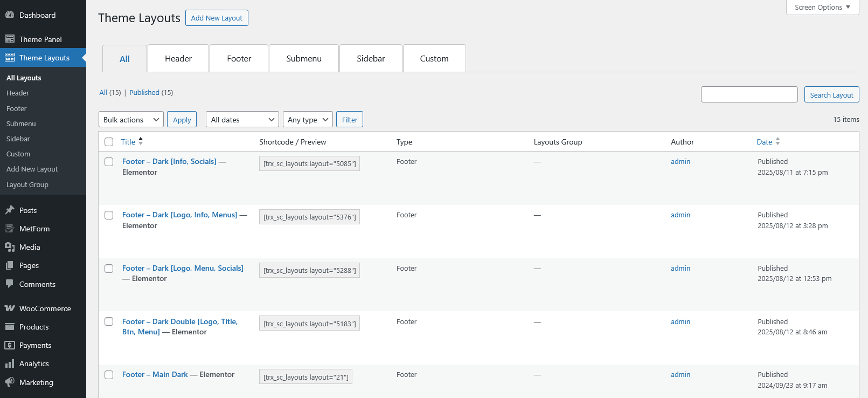Click the Add New Layout button
This screenshot has width=868, height=398.
[217, 18]
